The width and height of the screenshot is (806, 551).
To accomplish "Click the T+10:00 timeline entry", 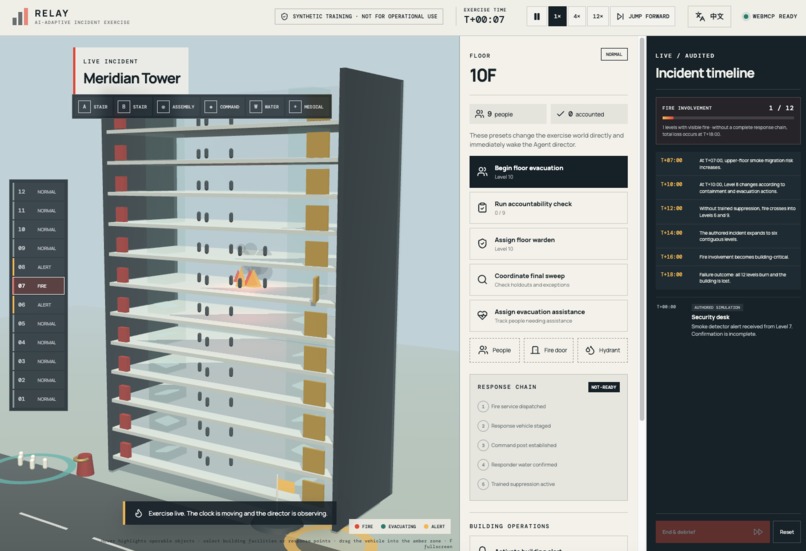I will coord(727,188).
